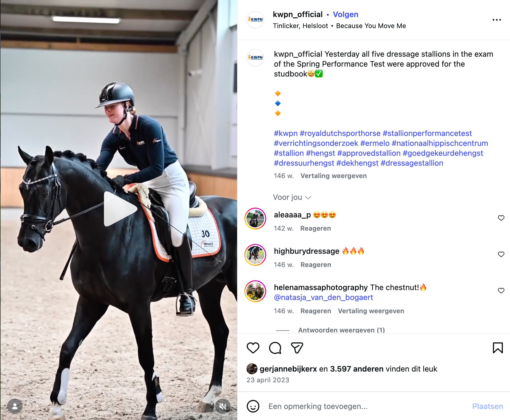This screenshot has height=420, width=510.
Task: Reply to highburydressage with Reageren
Action: 316,265
